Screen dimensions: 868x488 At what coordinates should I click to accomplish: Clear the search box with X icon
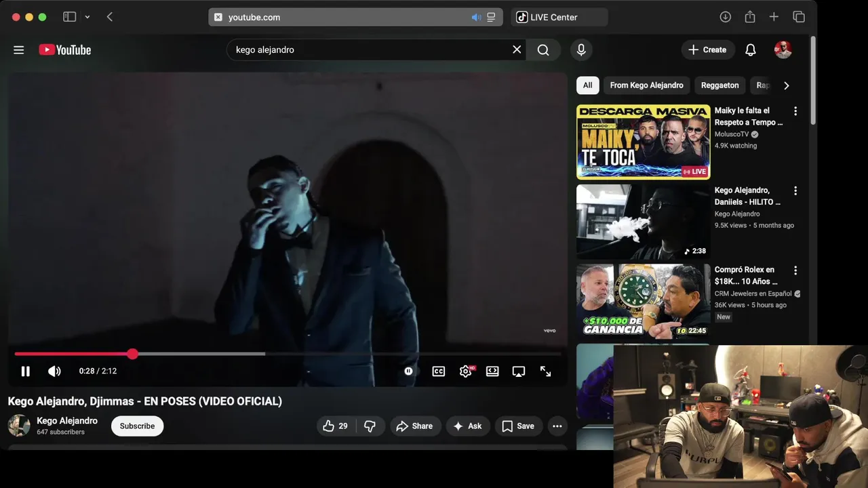tap(517, 49)
